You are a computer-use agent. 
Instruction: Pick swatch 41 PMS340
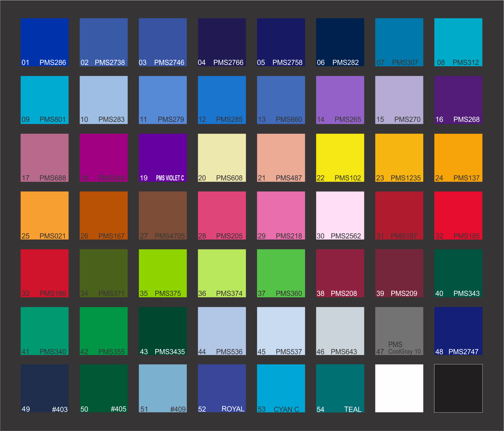pyautogui.click(x=44, y=331)
